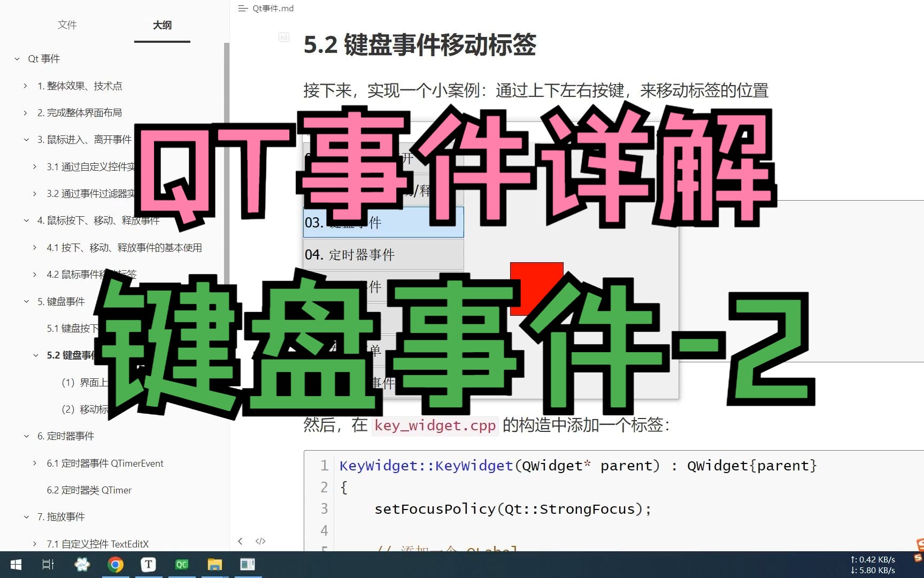Expand the 1. 整体效果、技术点 outline node
924x578 pixels.
point(26,86)
